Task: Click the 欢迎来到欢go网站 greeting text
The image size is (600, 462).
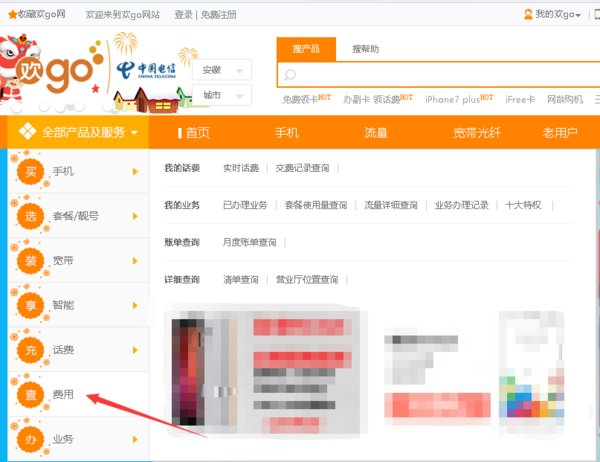Action: 123,15
